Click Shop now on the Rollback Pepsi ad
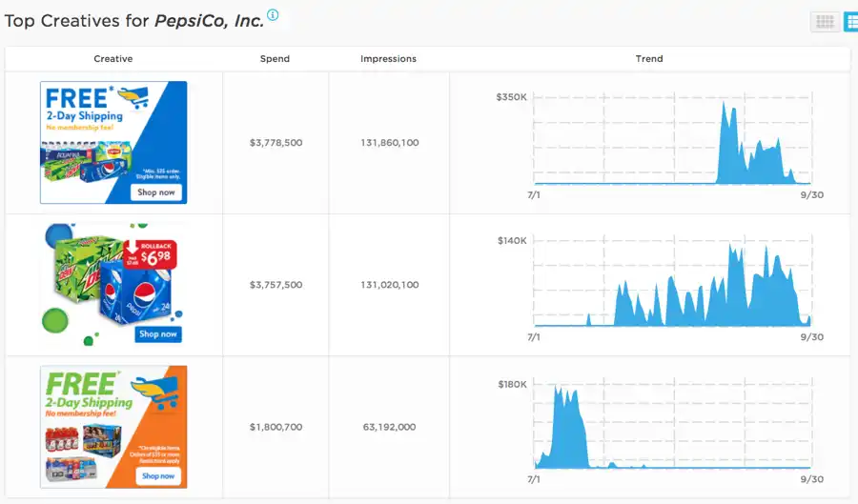 click(x=157, y=334)
